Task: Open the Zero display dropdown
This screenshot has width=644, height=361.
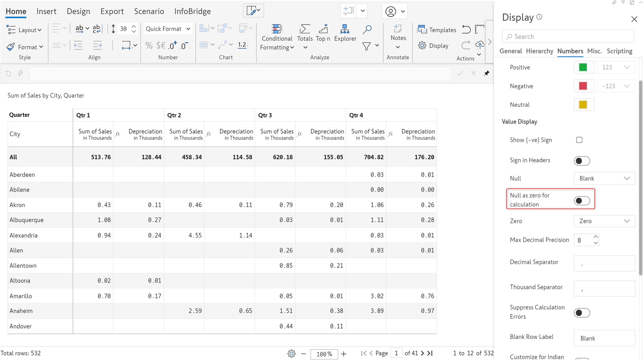Action: pyautogui.click(x=604, y=221)
